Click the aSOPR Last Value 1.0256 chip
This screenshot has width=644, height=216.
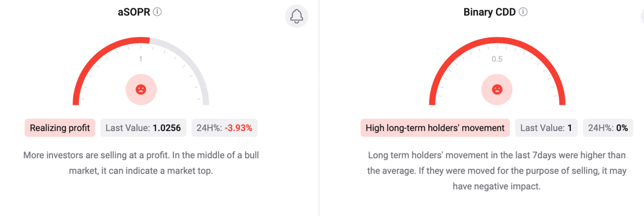(143, 128)
